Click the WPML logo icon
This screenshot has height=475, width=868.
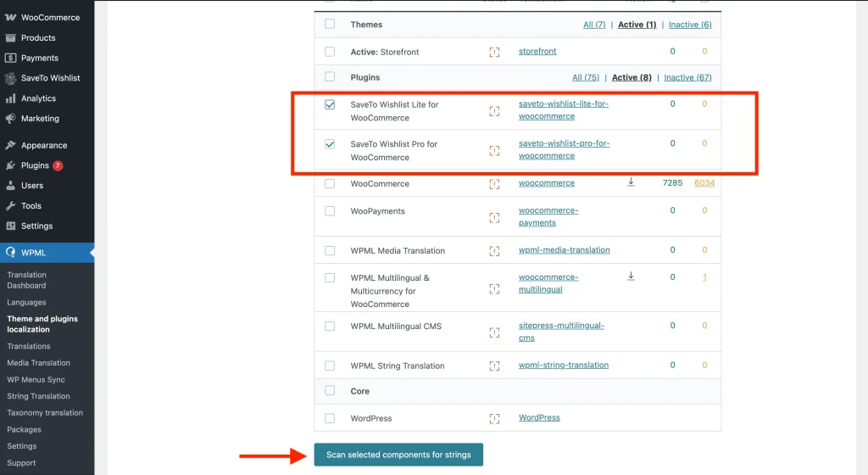(x=10, y=253)
